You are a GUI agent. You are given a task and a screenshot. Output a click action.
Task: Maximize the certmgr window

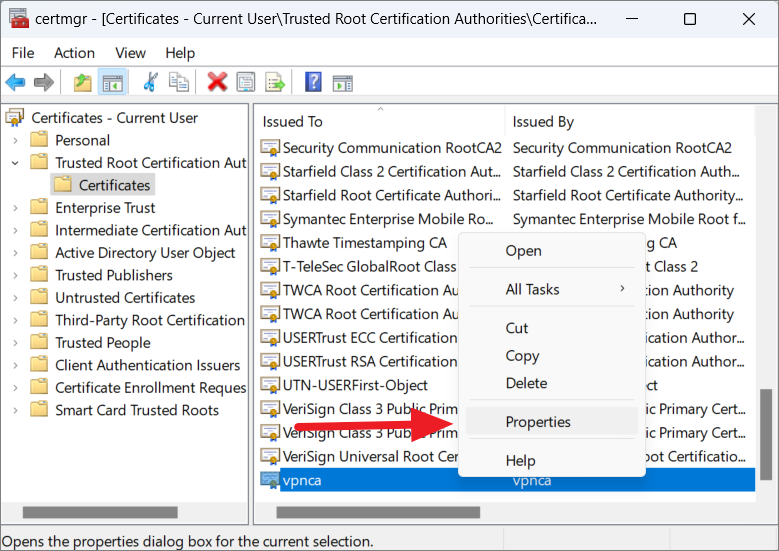coord(690,19)
